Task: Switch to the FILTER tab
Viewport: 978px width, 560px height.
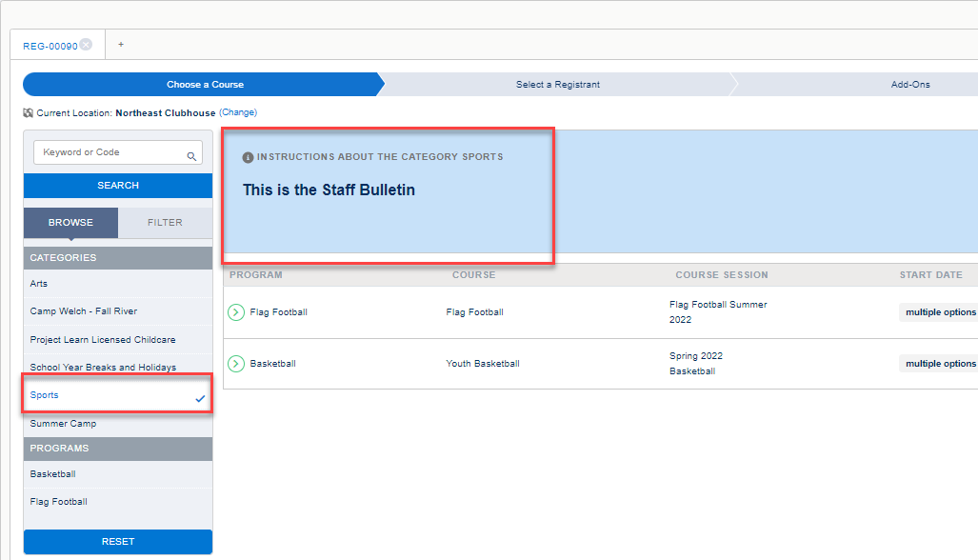Action: (x=165, y=222)
